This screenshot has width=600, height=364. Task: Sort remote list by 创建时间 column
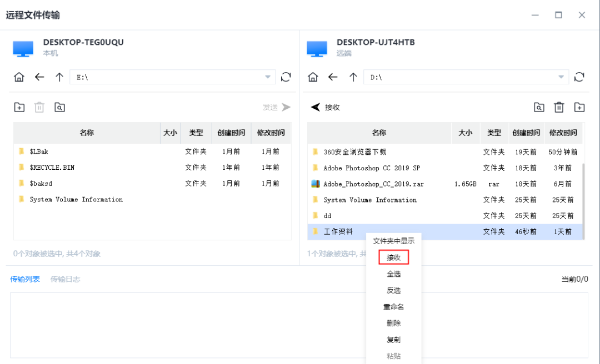(526, 133)
